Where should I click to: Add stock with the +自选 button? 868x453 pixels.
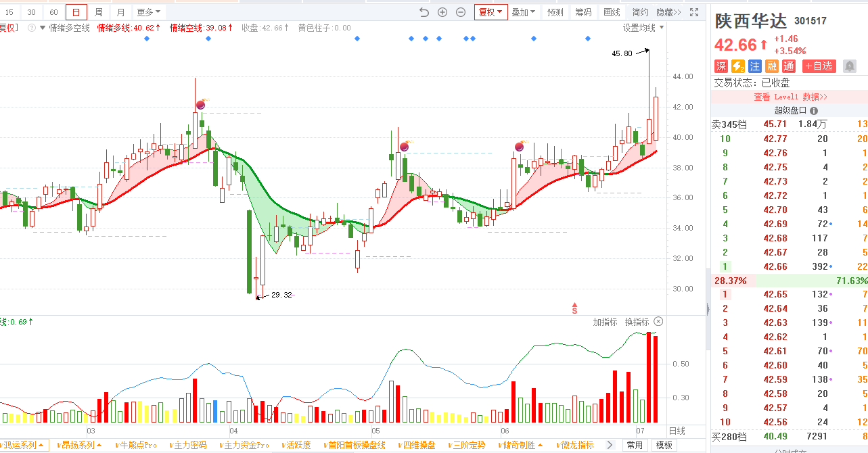(x=819, y=66)
